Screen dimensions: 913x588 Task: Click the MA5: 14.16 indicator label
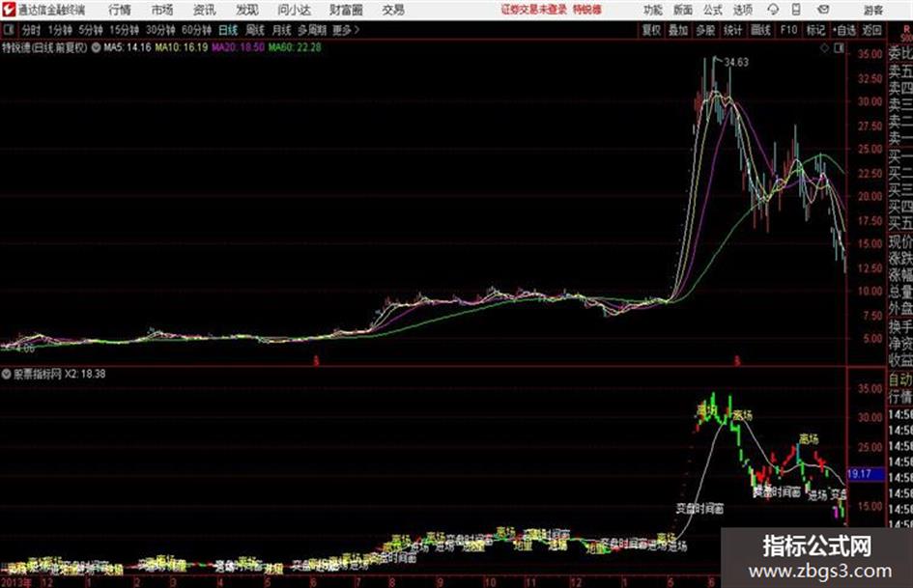128,47
